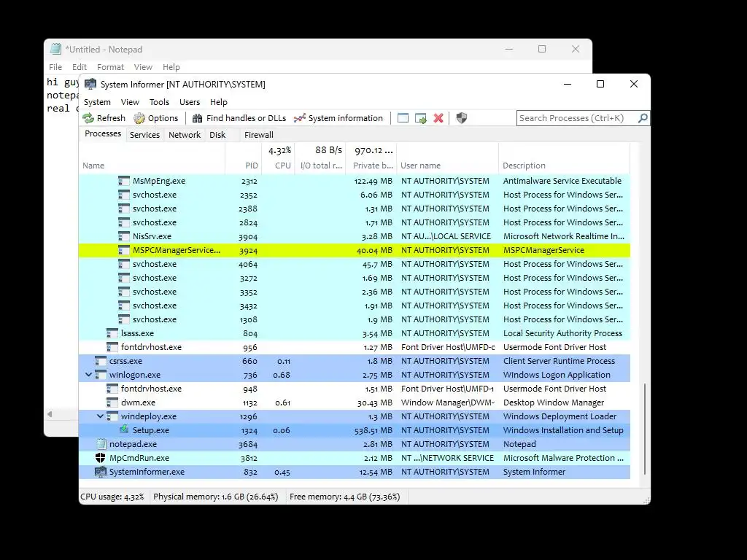Maximize the System Informer window
747x560 pixels.
[600, 84]
